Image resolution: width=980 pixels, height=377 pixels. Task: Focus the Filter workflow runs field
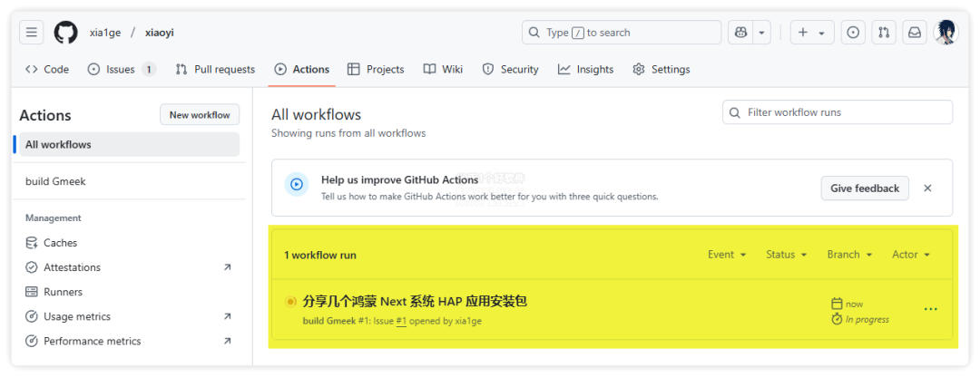838,112
